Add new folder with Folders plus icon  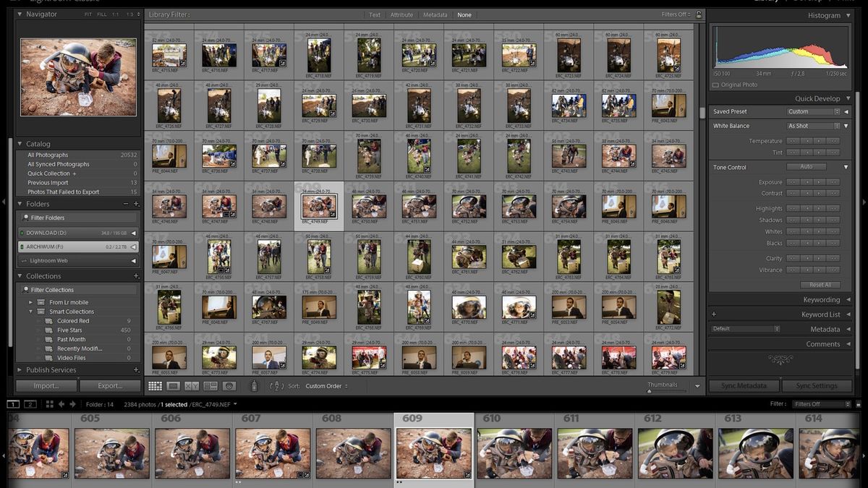[136, 204]
